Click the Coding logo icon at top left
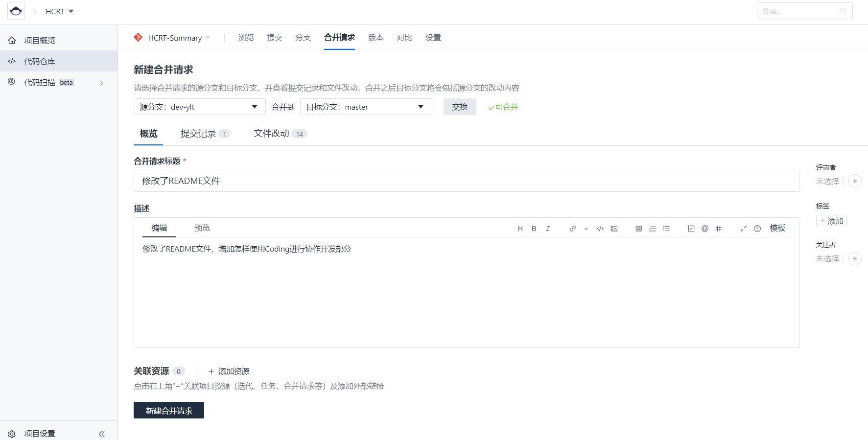This screenshot has height=440, width=868. coord(16,11)
